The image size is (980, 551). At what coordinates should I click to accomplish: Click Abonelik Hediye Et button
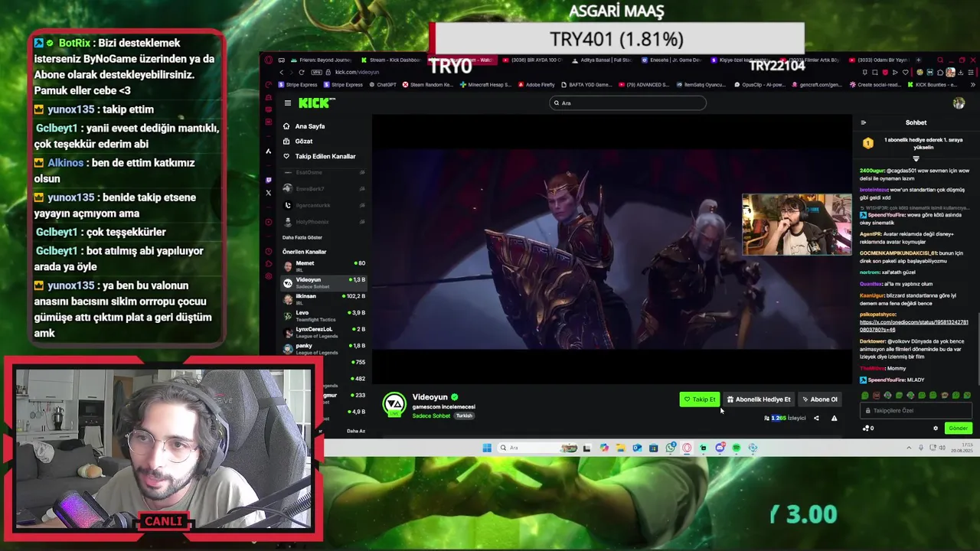click(x=759, y=399)
